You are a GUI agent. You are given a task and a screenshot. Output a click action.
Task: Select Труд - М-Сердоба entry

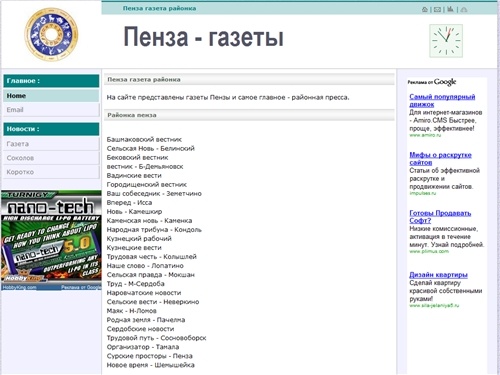coord(135,284)
